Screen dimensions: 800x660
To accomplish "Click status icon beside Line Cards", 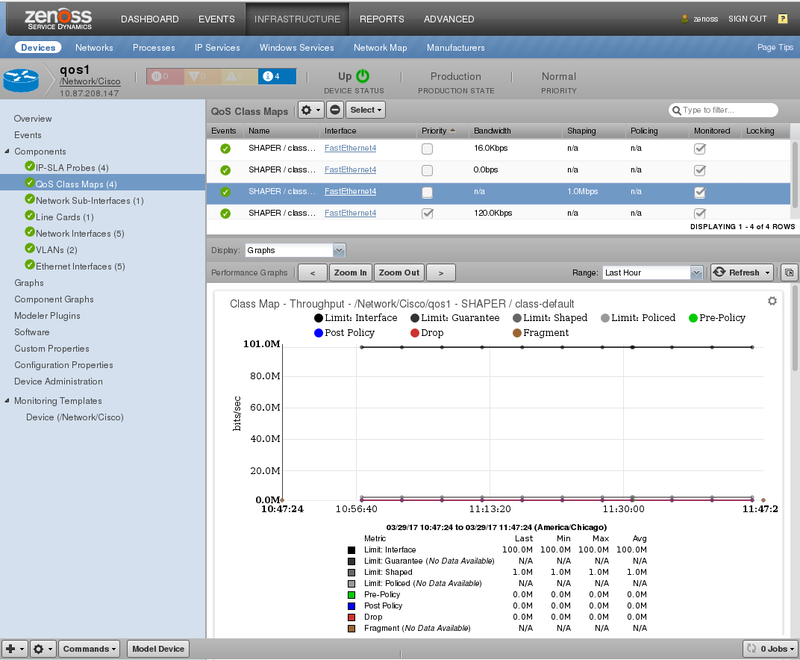I will pos(30,215).
